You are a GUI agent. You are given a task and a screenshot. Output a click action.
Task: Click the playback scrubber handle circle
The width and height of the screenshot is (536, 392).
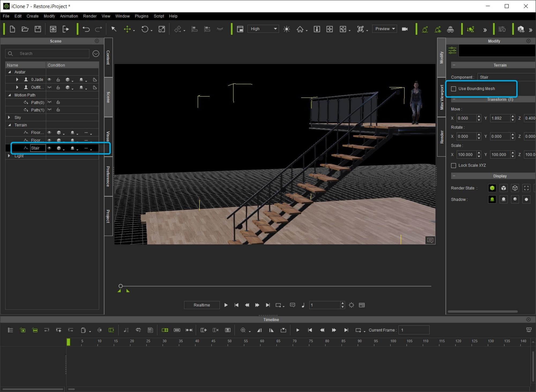pos(121,286)
